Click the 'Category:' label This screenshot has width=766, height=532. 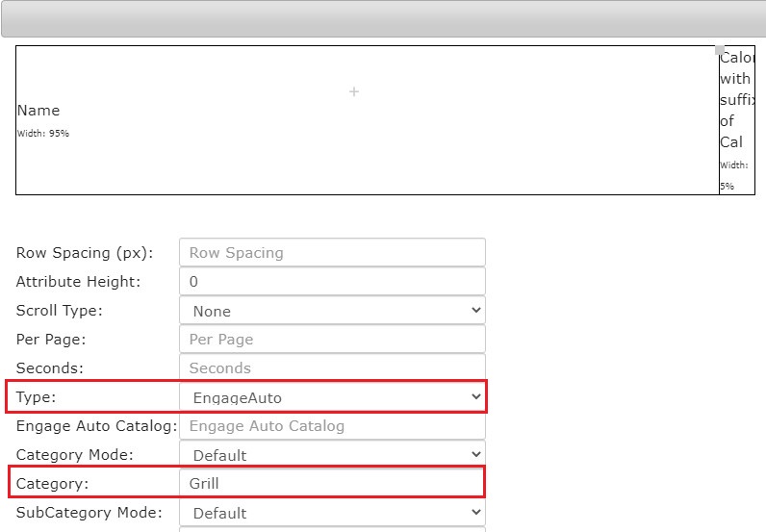pyautogui.click(x=52, y=484)
